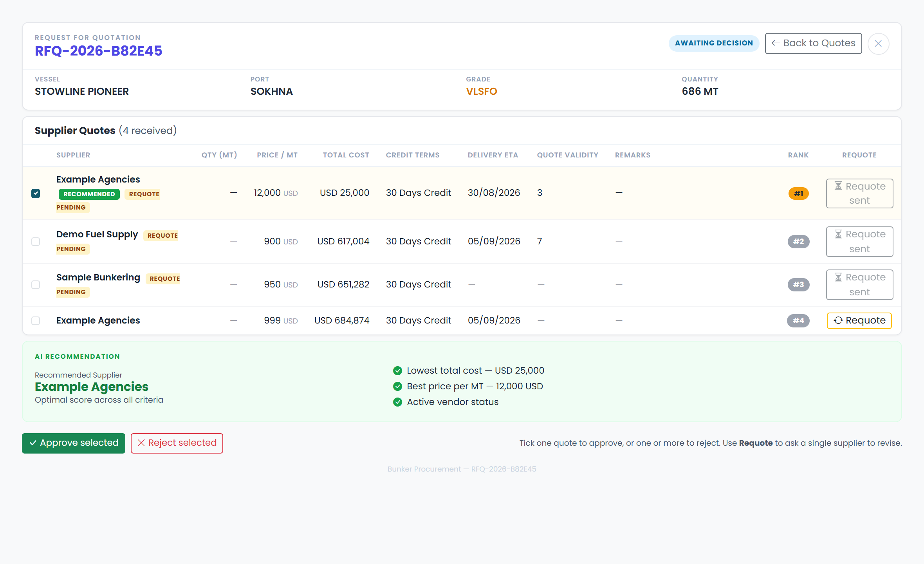Close the RFQ panel with the X icon
Image resolution: width=924 pixels, height=564 pixels.
click(878, 43)
